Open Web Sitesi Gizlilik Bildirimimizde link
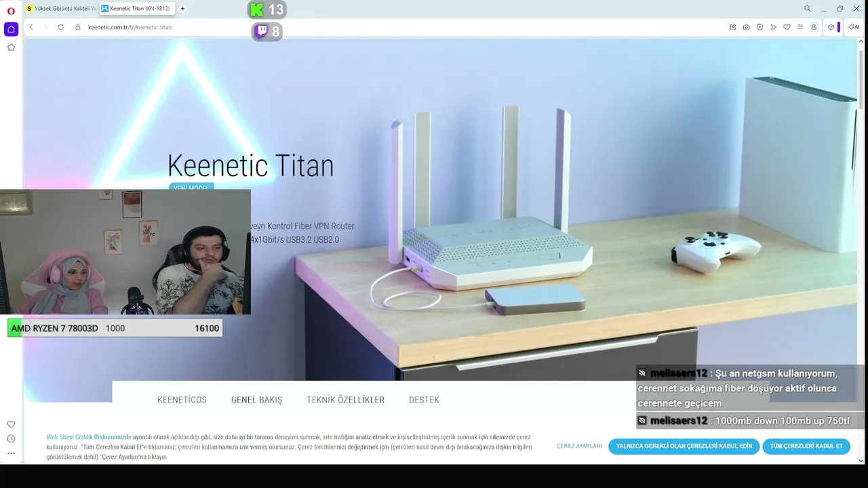The image size is (868, 488). pos(89,437)
